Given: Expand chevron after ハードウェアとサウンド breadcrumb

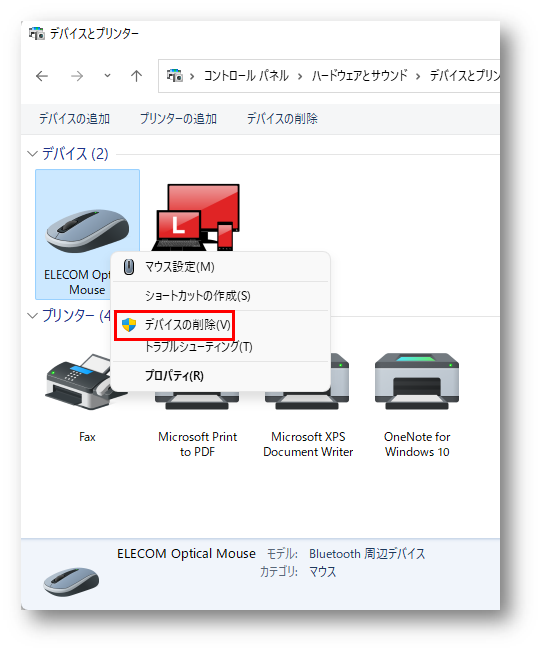Looking at the screenshot, I should click(x=418, y=76).
